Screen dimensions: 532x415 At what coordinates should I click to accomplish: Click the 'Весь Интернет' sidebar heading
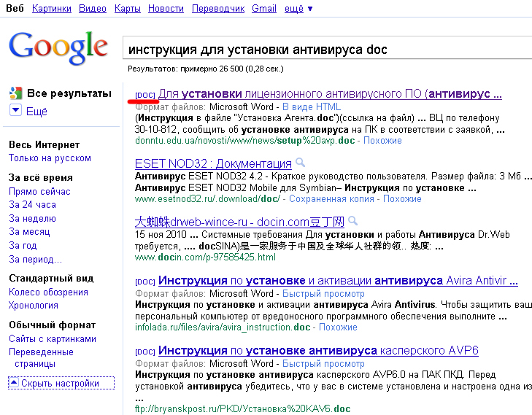[44, 144]
